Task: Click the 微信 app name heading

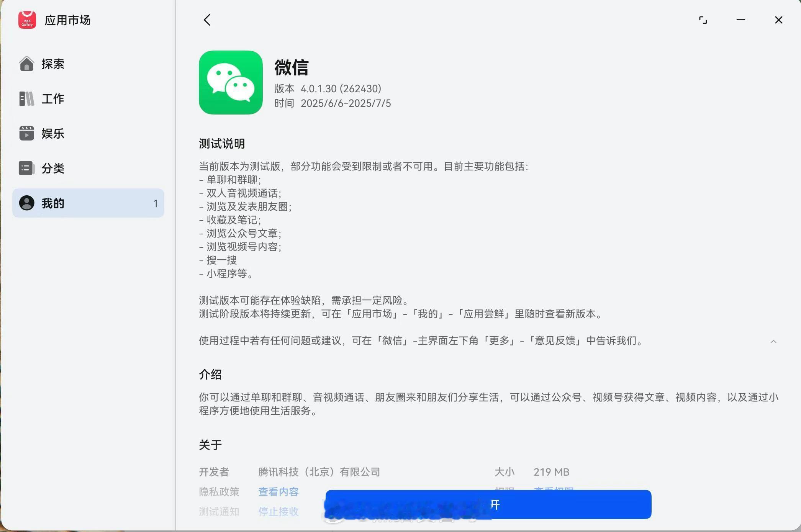Action: pos(292,67)
